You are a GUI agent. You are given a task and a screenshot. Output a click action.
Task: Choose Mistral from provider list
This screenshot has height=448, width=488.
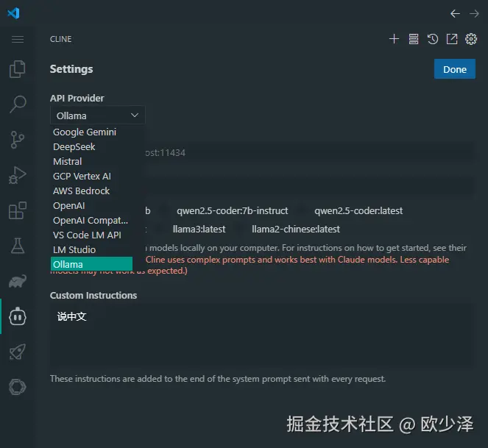click(91, 161)
